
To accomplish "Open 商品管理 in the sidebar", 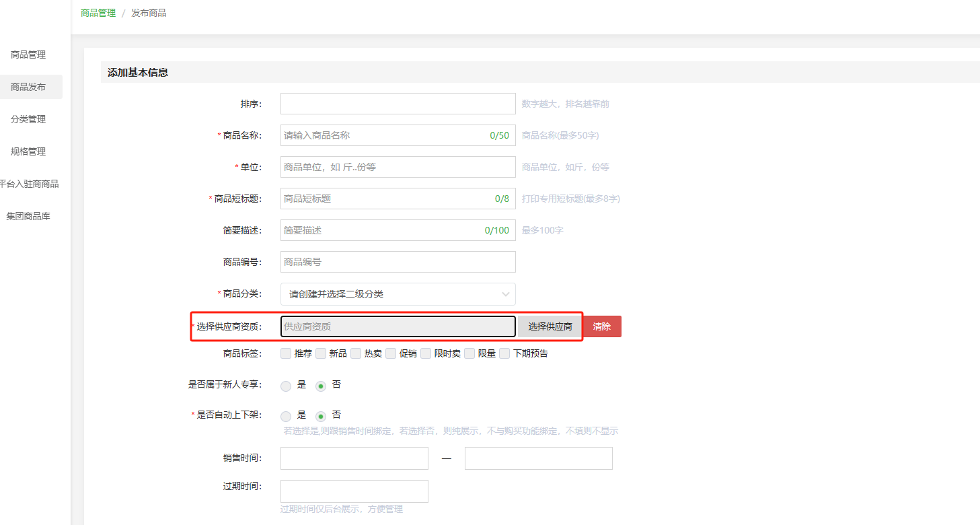I will click(x=28, y=55).
